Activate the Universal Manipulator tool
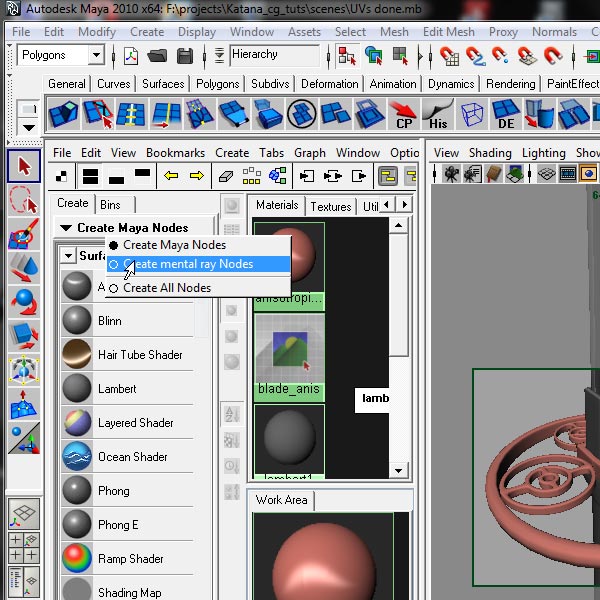Viewport: 600px width, 600px height. pos(24,370)
